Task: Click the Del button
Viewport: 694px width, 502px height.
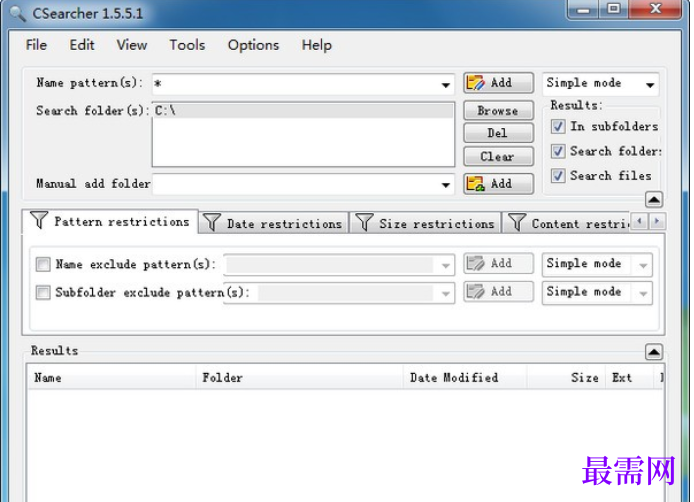Action: [x=498, y=133]
